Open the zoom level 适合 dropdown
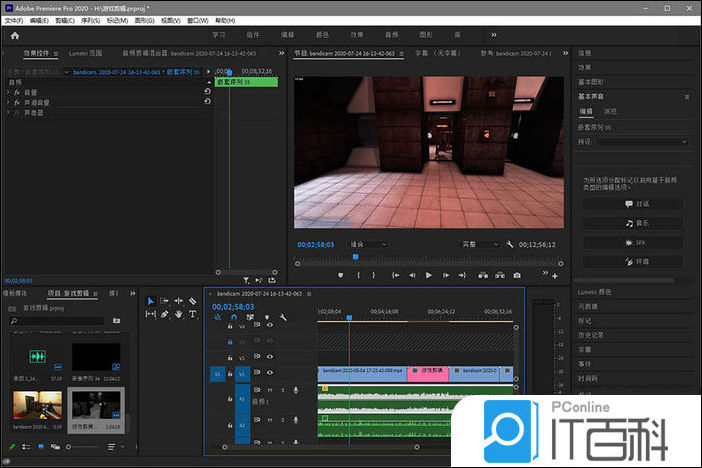Viewport: 702px width, 468px height. [367, 244]
